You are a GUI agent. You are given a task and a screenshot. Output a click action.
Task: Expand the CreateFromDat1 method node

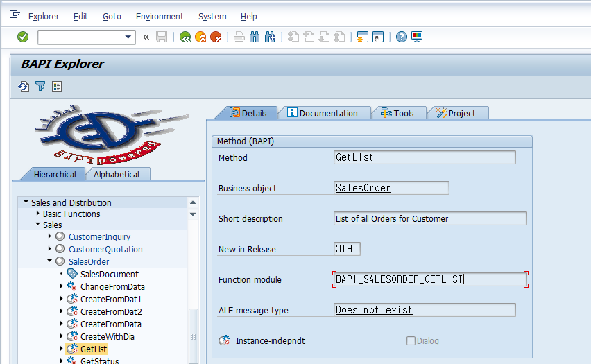pos(62,299)
